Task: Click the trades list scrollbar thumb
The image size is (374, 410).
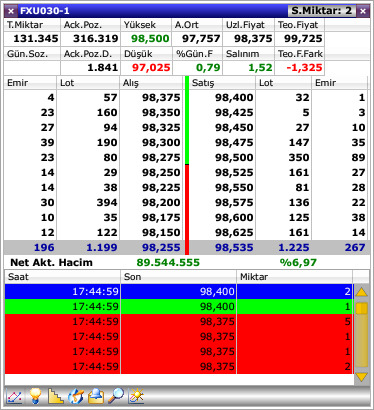Action: point(362,308)
